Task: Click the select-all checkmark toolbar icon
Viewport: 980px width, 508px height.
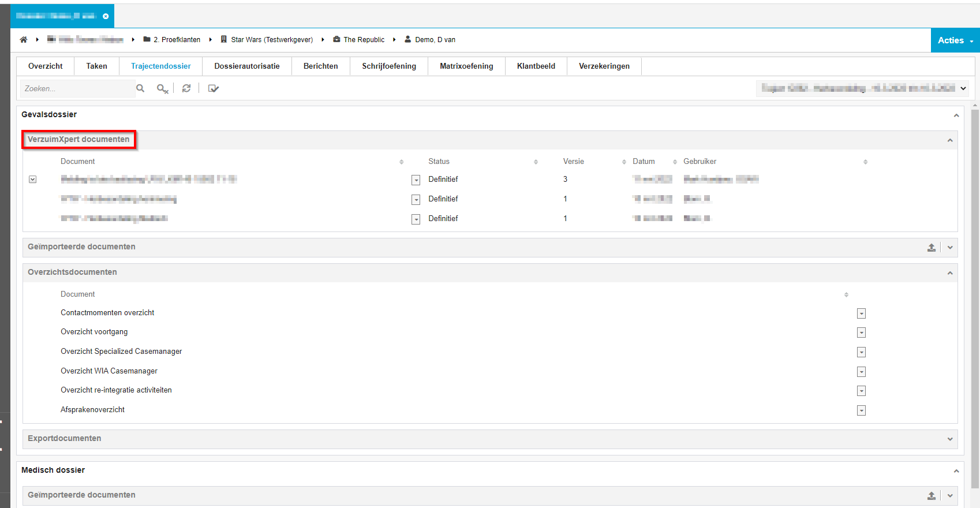Action: [214, 88]
